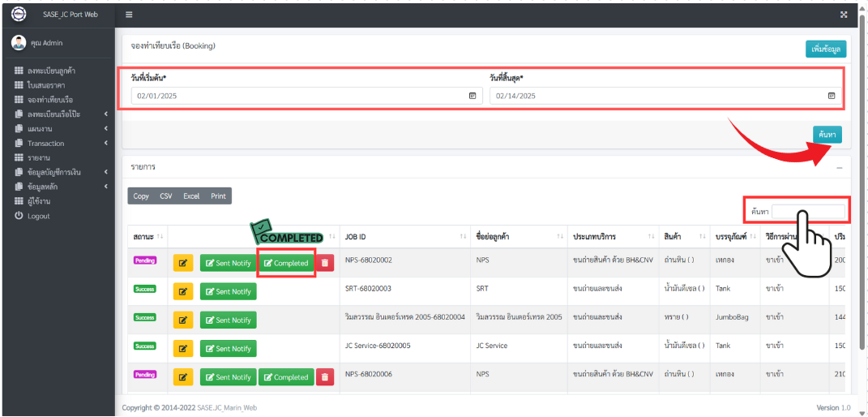Sort the JOB ID column
This screenshot has width=868, height=417.
[463, 237]
